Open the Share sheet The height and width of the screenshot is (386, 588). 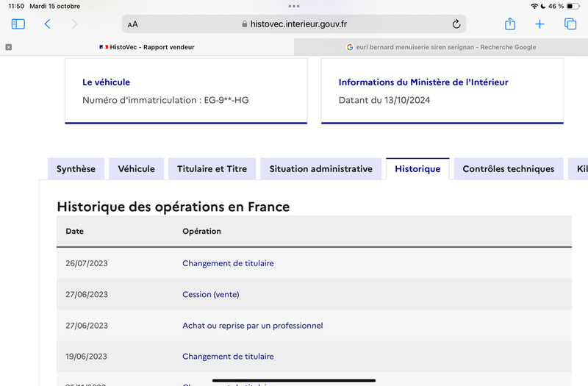[x=510, y=24]
